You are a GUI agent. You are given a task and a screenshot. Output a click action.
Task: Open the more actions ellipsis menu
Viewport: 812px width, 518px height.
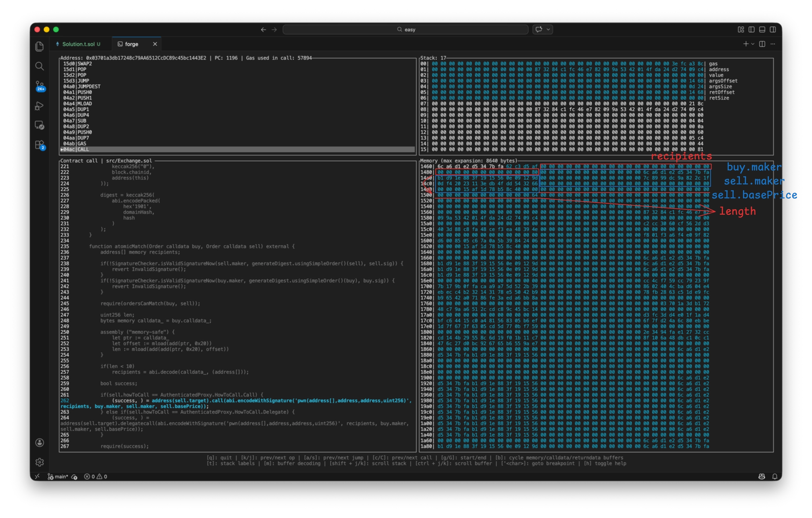pyautogui.click(x=773, y=44)
